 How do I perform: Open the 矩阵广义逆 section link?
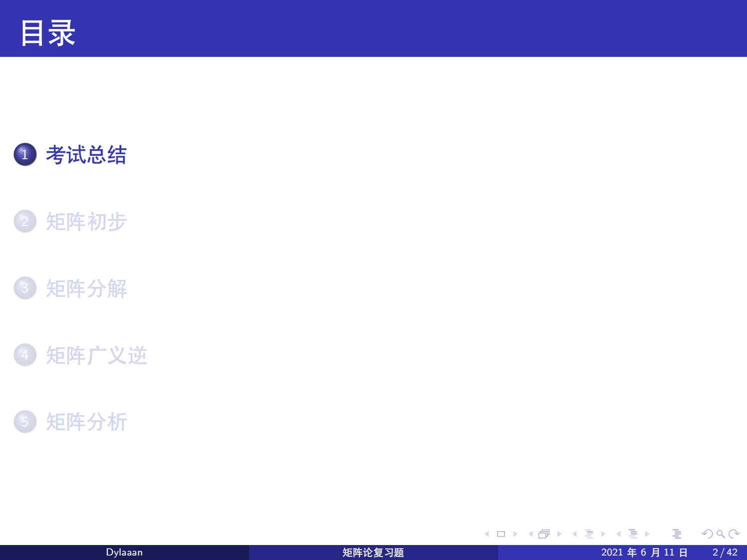click(x=96, y=355)
